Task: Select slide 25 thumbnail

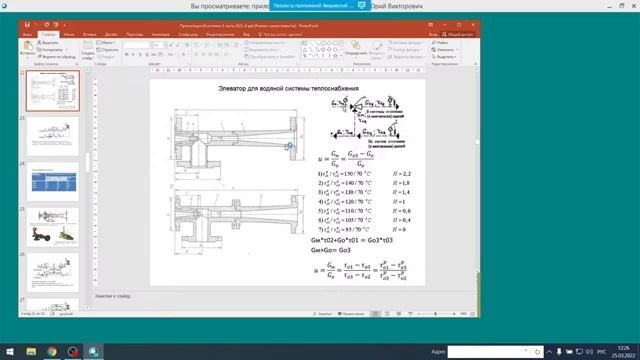Action: click(53, 227)
